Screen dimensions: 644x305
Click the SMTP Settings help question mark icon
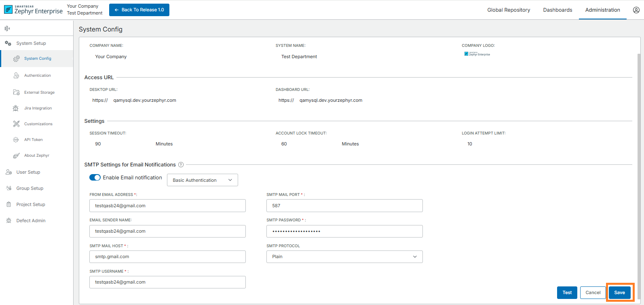[181, 165]
